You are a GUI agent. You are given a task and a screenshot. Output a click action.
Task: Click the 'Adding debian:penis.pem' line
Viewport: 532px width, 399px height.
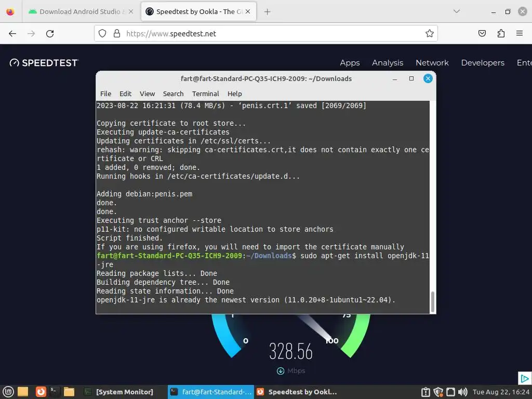tap(144, 194)
